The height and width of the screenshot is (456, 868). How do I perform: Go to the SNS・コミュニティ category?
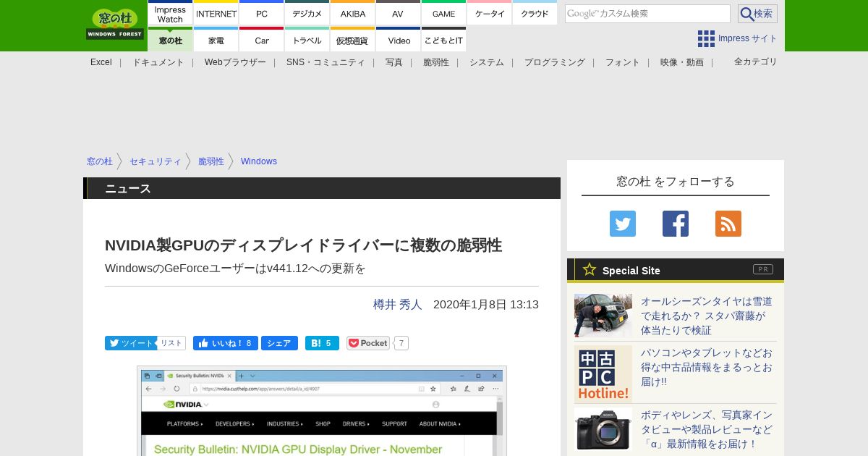(x=325, y=62)
